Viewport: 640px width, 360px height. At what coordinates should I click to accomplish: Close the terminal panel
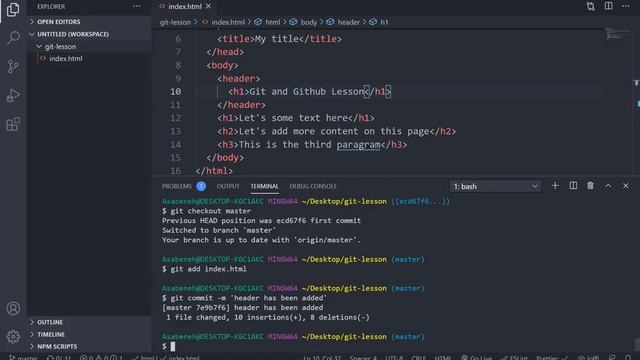tap(626, 186)
